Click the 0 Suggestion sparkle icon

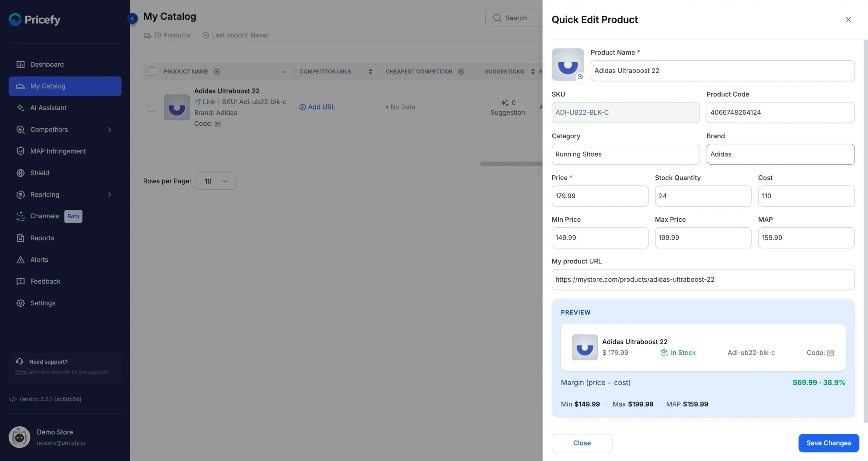click(x=505, y=102)
